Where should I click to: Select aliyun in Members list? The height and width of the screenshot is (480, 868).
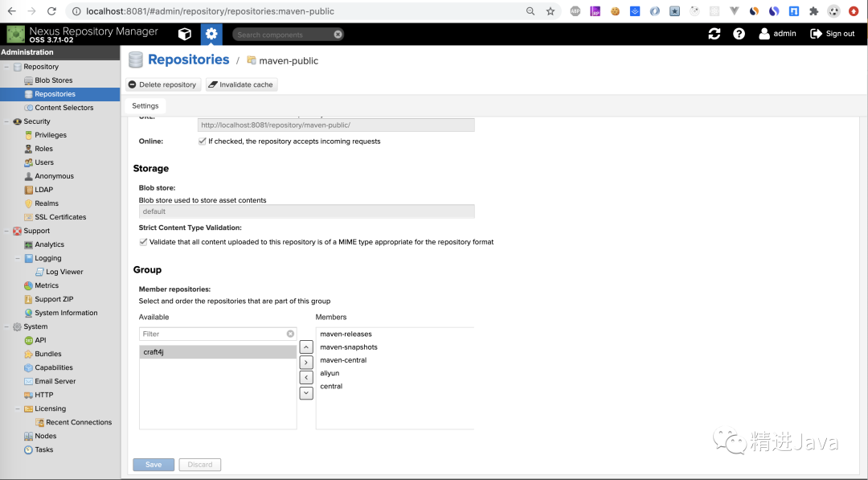click(x=330, y=373)
